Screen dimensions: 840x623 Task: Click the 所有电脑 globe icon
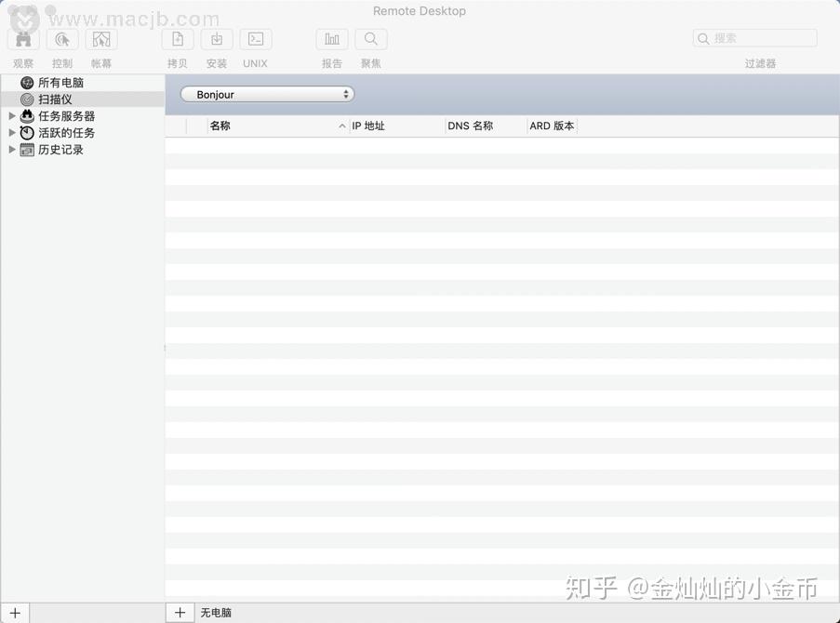pyautogui.click(x=27, y=83)
